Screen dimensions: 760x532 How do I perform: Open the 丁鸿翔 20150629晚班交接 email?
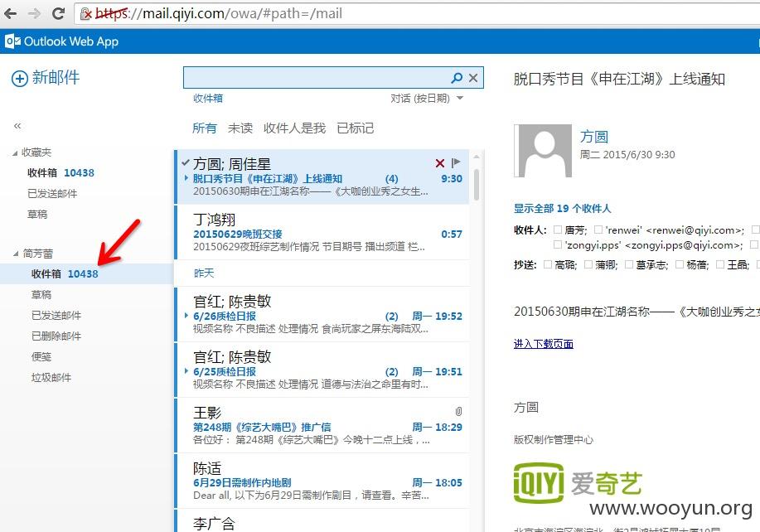(322, 233)
